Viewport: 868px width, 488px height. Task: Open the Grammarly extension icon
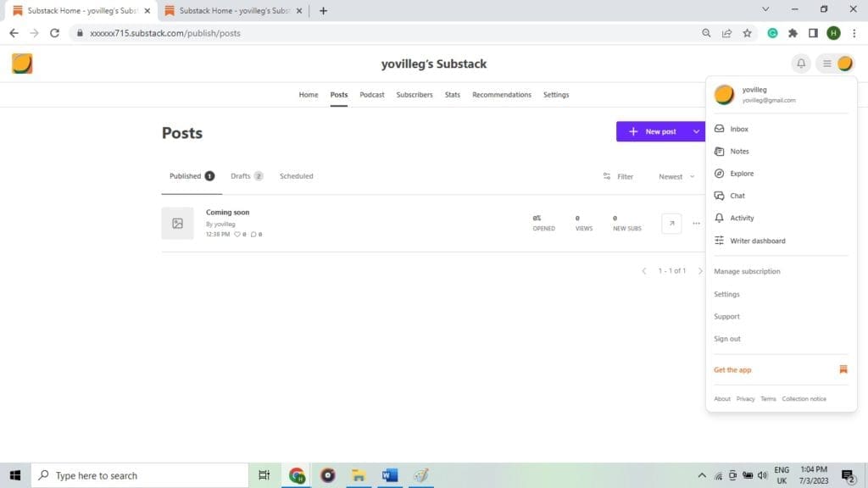pyautogui.click(x=772, y=33)
